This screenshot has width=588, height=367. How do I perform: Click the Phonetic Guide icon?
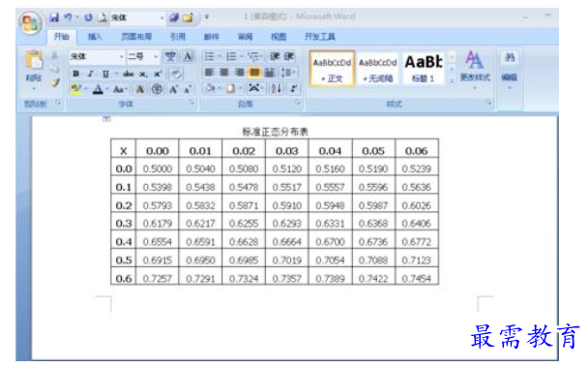coord(170,56)
